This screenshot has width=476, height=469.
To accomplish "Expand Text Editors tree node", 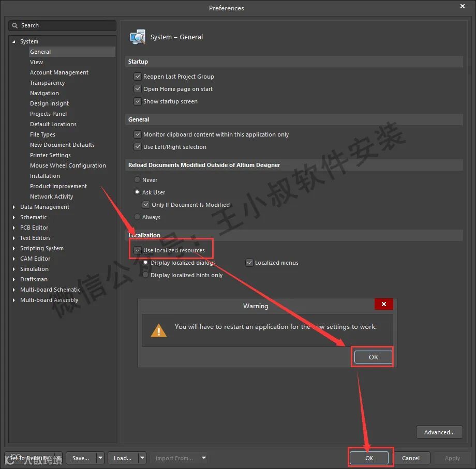I will click(x=13, y=238).
